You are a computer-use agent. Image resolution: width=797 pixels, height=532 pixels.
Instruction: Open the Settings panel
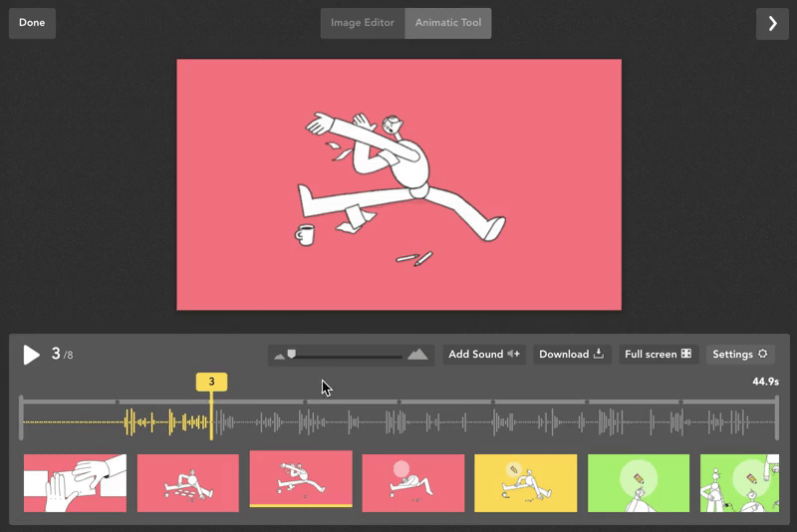(740, 355)
